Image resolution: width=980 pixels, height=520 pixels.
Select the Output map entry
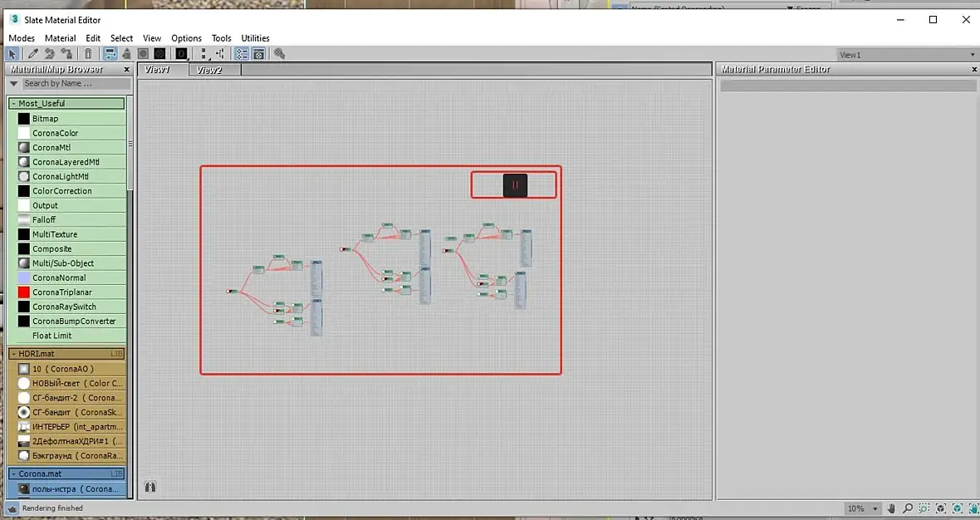pyautogui.click(x=71, y=205)
